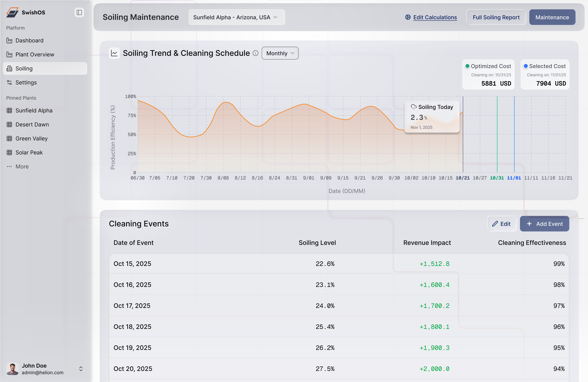This screenshot has height=382, width=588.
Task: Go to Plant Overview in sidebar
Action: [35, 54]
